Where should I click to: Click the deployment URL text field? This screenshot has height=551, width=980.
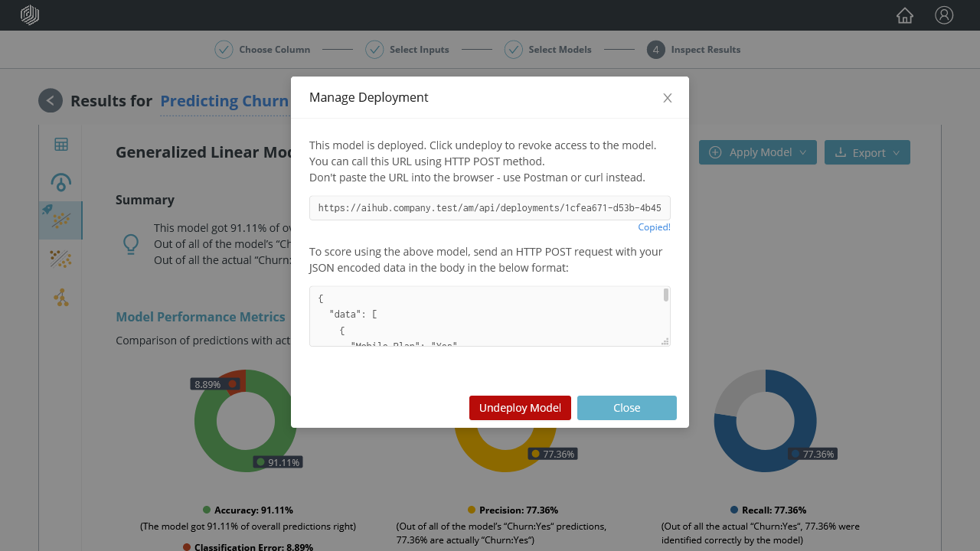(x=489, y=208)
